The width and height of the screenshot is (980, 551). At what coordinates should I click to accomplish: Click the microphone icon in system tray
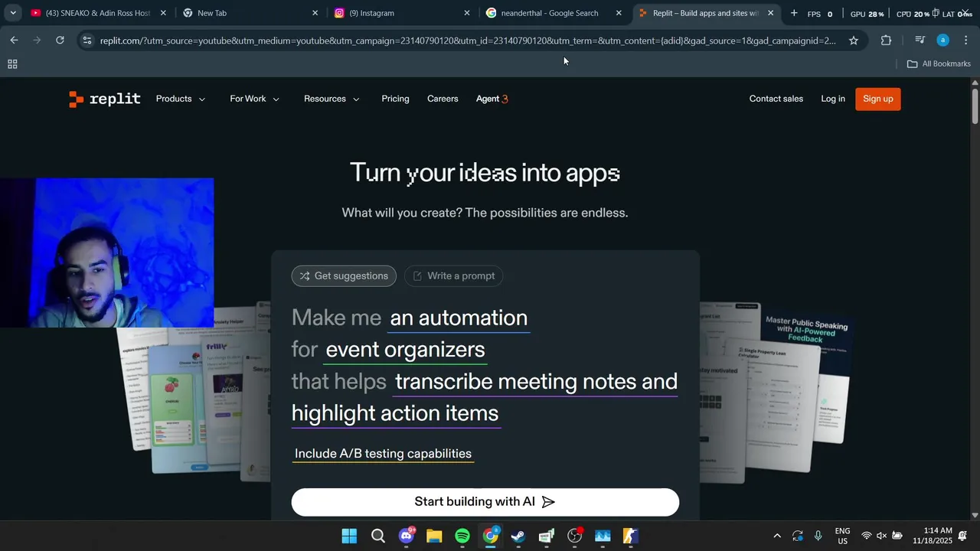click(818, 536)
